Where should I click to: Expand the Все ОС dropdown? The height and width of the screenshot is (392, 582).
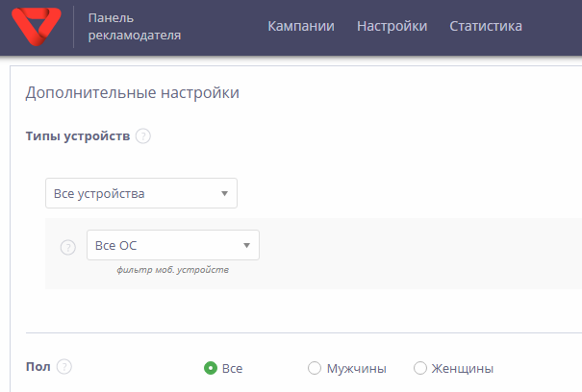tap(173, 245)
